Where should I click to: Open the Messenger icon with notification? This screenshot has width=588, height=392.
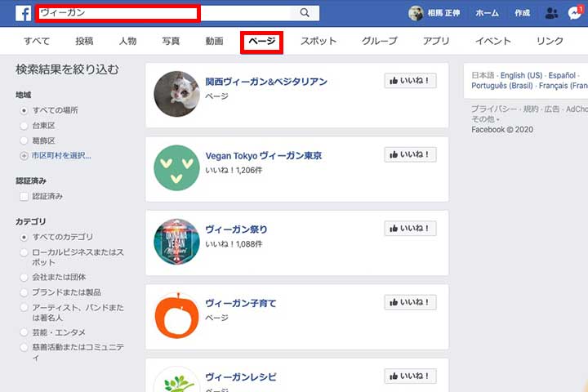pyautogui.click(x=574, y=13)
